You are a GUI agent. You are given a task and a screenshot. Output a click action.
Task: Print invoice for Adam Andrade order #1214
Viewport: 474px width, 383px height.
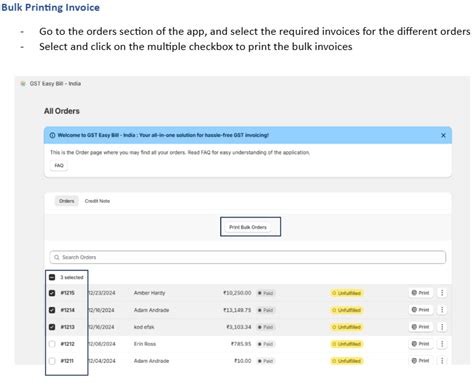pyautogui.click(x=421, y=310)
